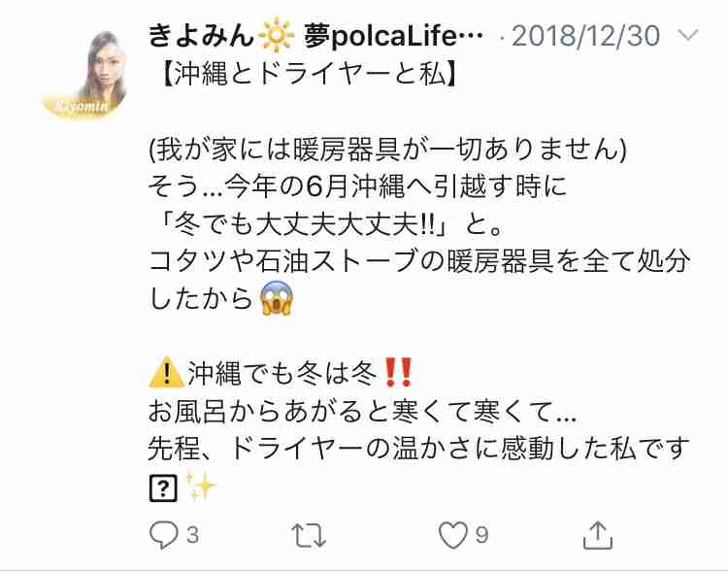Open the reply comment icon
This screenshot has height=572, width=728.
click(163, 535)
